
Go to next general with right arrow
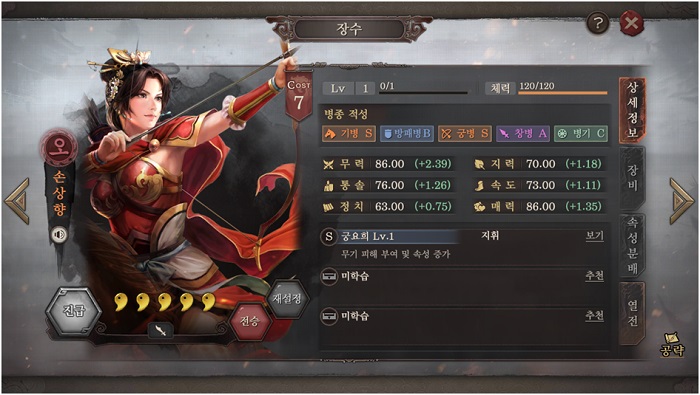click(682, 201)
